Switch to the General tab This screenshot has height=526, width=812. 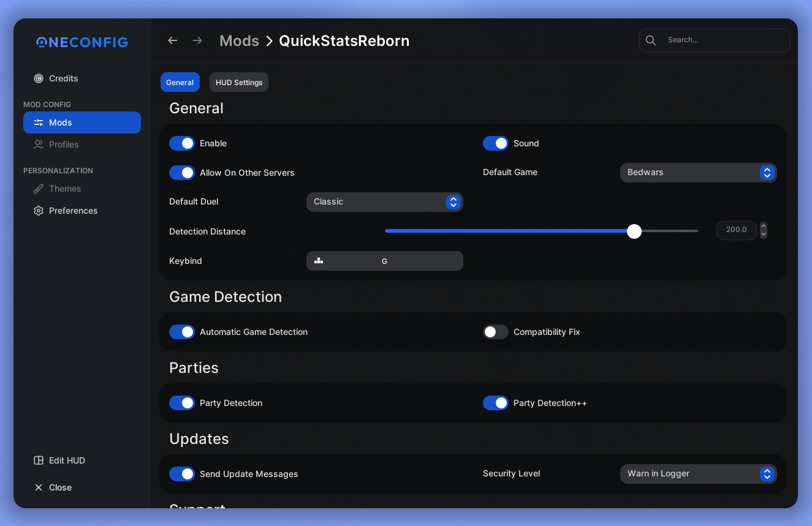click(180, 82)
